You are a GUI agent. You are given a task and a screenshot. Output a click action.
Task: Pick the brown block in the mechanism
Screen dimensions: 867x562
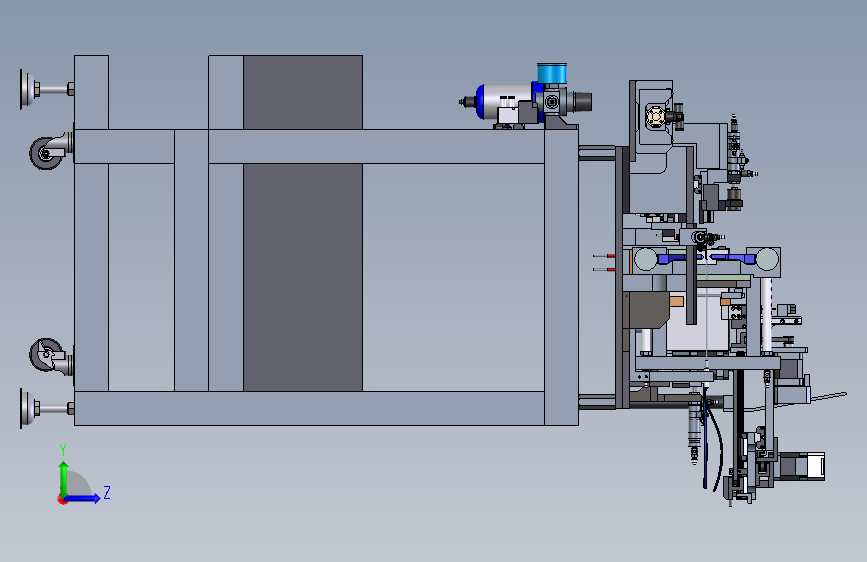click(x=647, y=310)
